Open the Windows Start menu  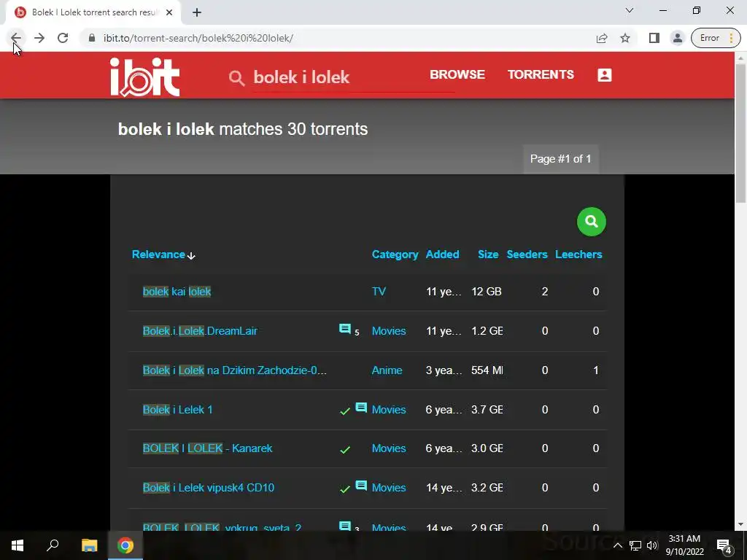[18, 545]
